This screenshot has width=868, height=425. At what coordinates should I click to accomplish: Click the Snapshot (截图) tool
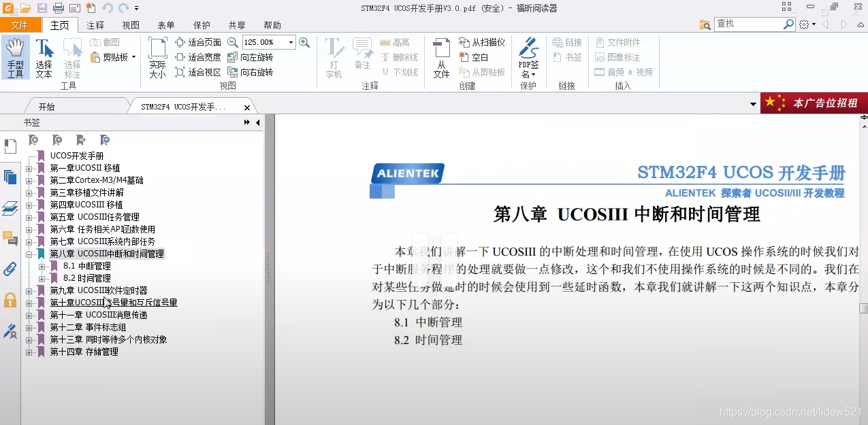click(104, 42)
